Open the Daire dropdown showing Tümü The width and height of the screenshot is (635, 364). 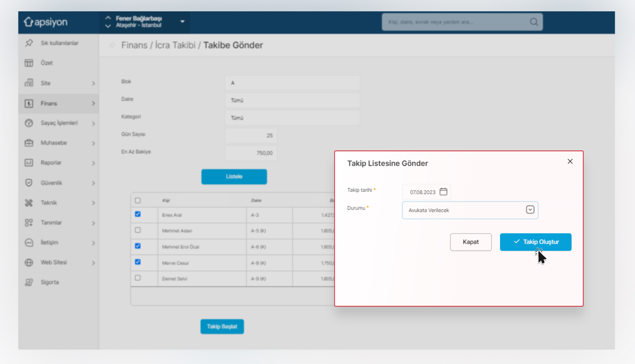click(x=292, y=100)
